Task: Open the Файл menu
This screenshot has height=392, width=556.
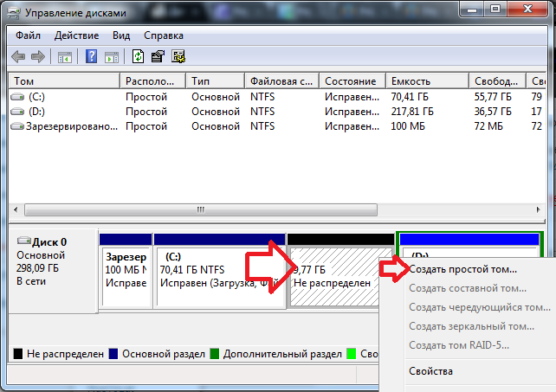Action: [29, 35]
